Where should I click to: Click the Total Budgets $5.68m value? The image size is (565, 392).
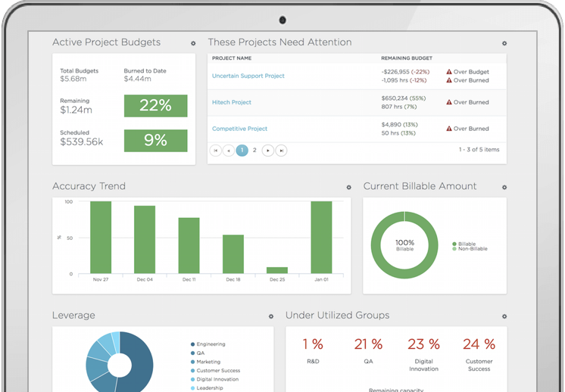(73, 79)
